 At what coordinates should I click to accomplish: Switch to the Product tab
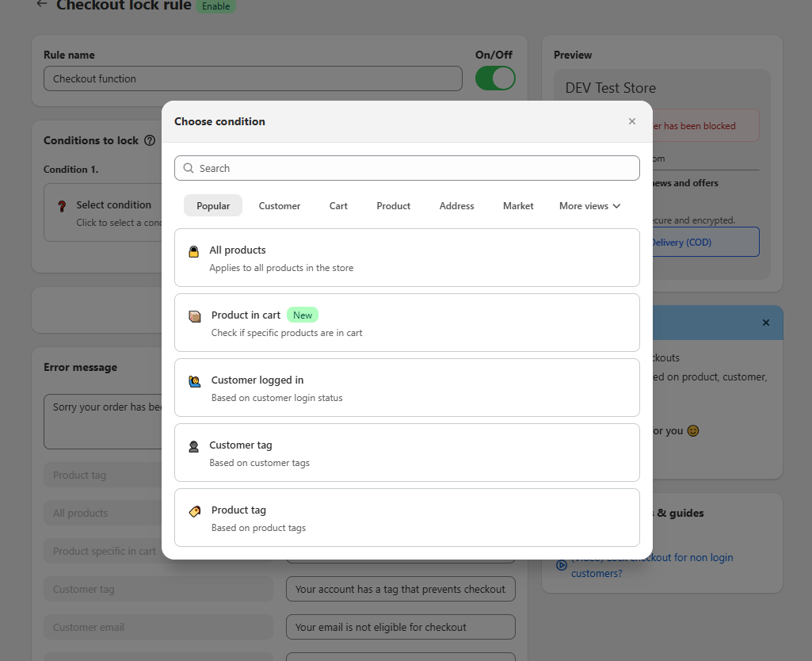[393, 205]
